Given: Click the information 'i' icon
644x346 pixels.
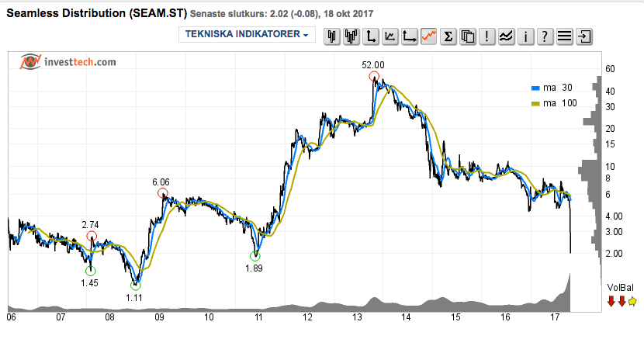Looking at the screenshot, I should pos(525,36).
